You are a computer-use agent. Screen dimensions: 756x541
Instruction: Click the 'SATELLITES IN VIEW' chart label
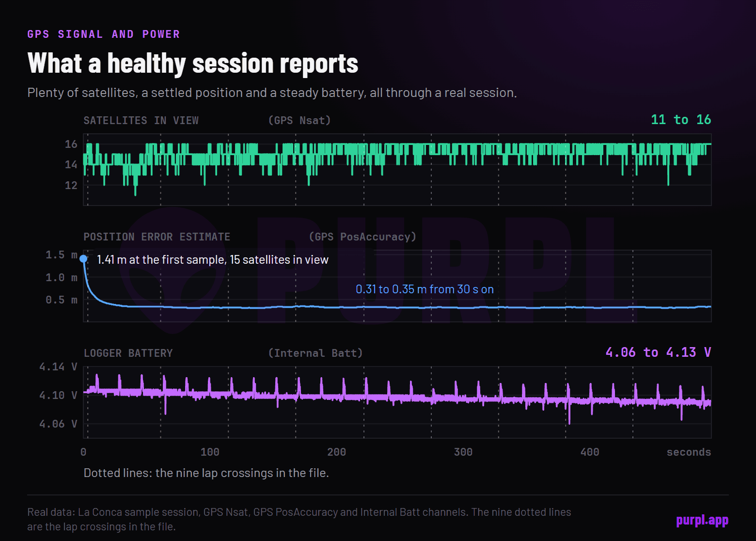(x=141, y=120)
